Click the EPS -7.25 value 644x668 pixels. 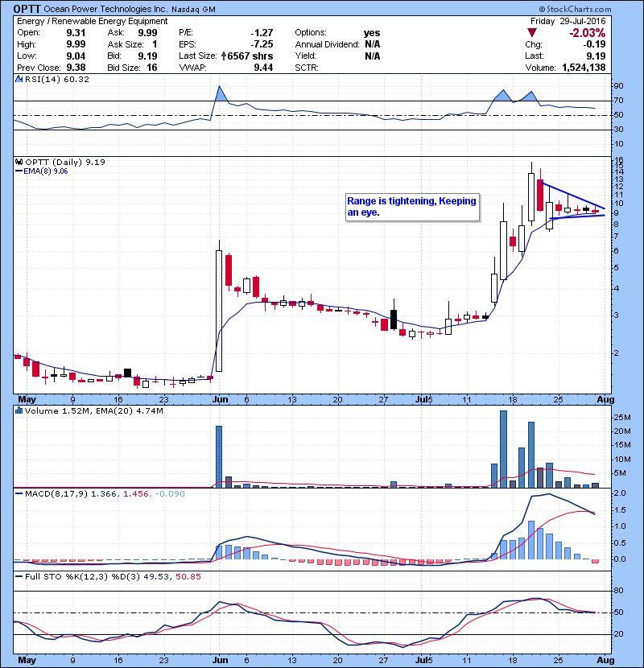[x=262, y=44]
